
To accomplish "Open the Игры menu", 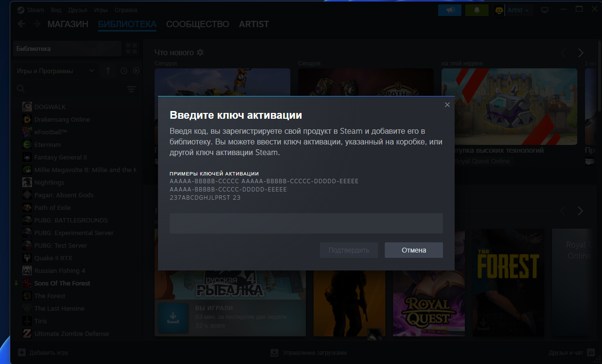I will point(101,10).
